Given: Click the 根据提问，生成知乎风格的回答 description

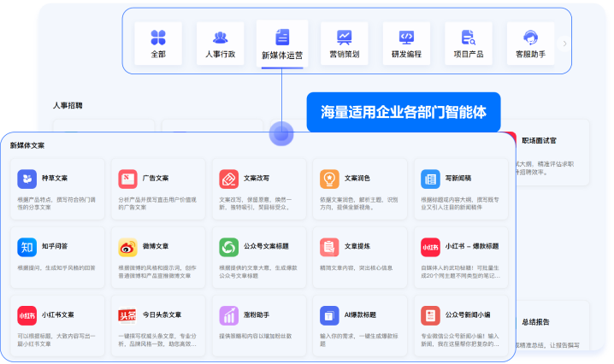Looking at the screenshot, I should 56,268.
